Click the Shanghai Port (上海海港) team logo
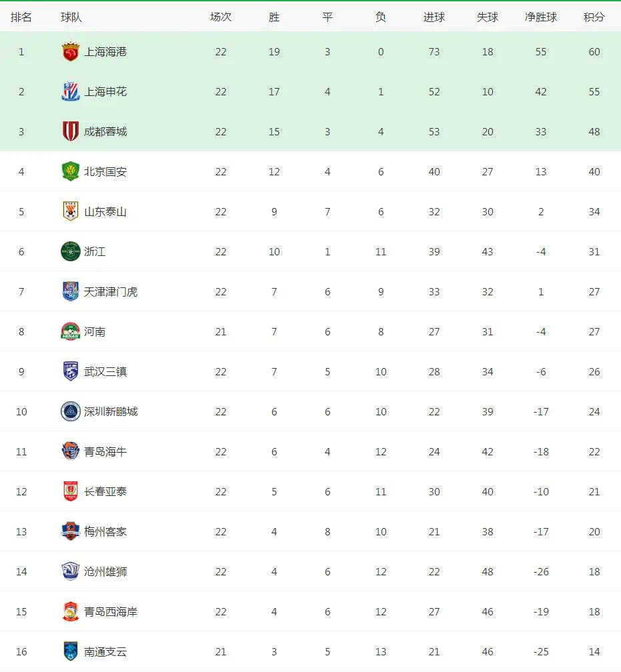Viewport: 621px width, 672px height. [x=70, y=52]
